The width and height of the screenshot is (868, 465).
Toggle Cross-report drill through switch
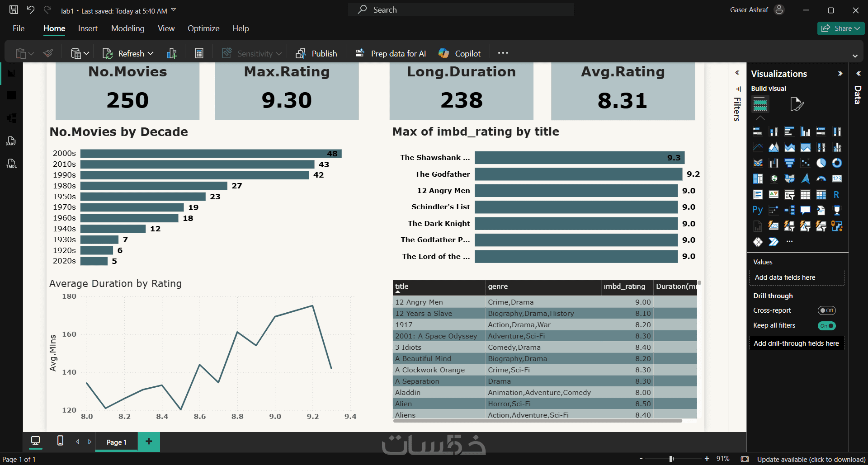pos(826,310)
